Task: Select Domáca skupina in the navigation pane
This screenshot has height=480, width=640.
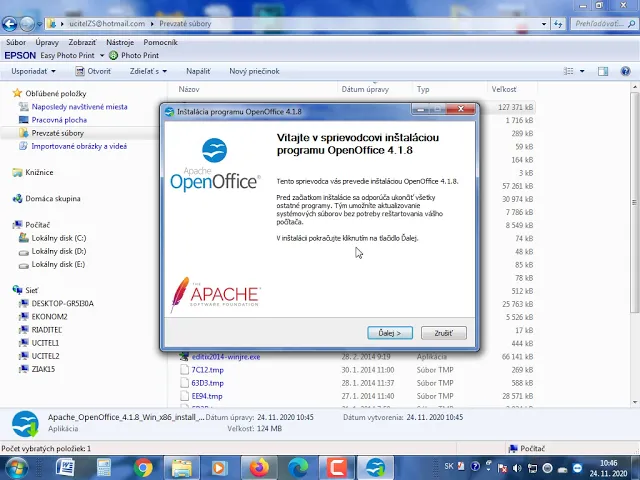Action: pos(53,199)
